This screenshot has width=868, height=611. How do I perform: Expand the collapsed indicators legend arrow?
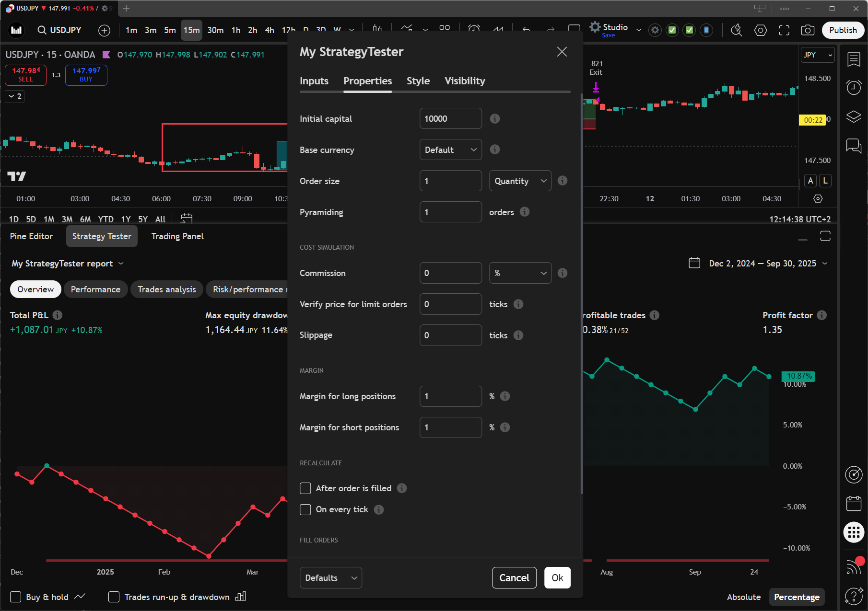coord(15,96)
